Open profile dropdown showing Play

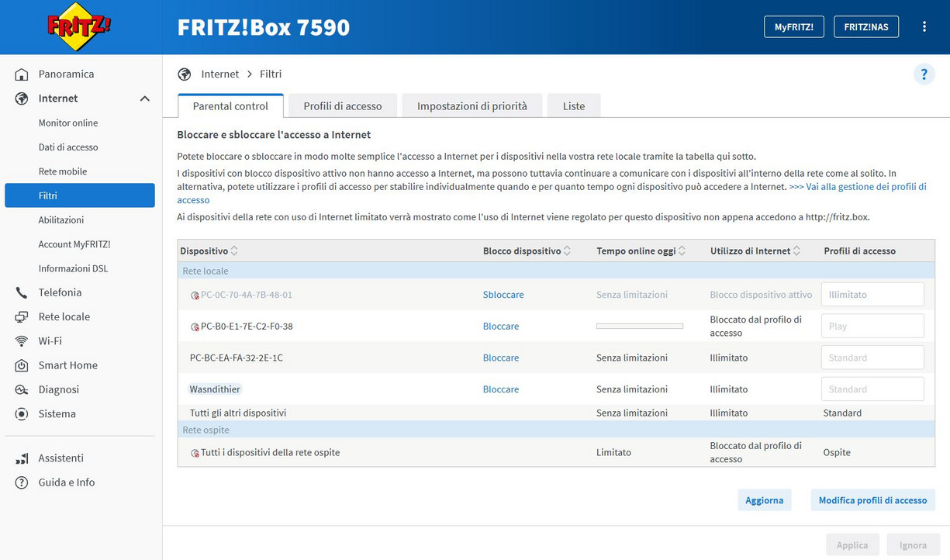click(872, 326)
